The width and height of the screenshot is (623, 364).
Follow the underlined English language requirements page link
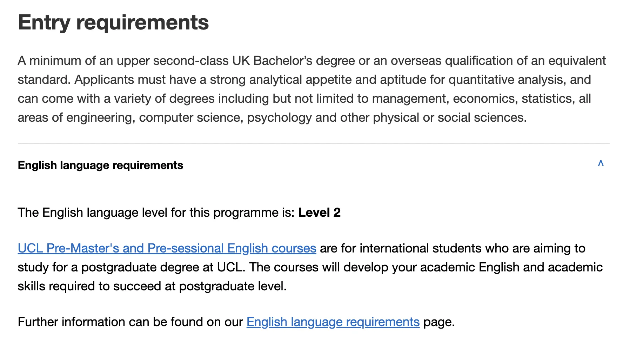tap(333, 322)
